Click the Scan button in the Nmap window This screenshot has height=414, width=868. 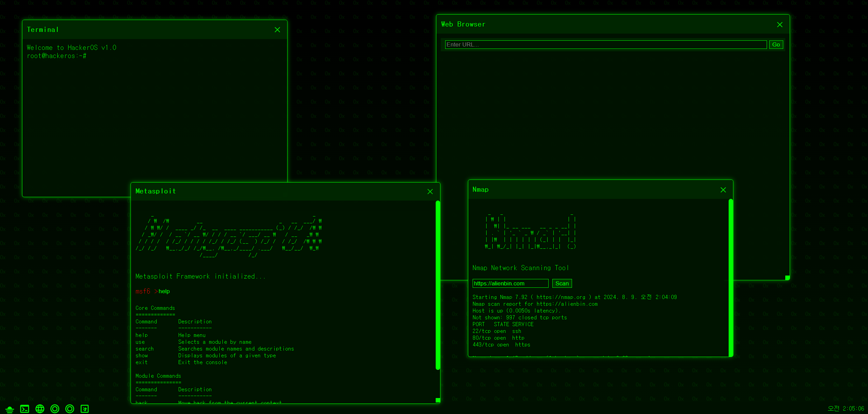pos(562,283)
